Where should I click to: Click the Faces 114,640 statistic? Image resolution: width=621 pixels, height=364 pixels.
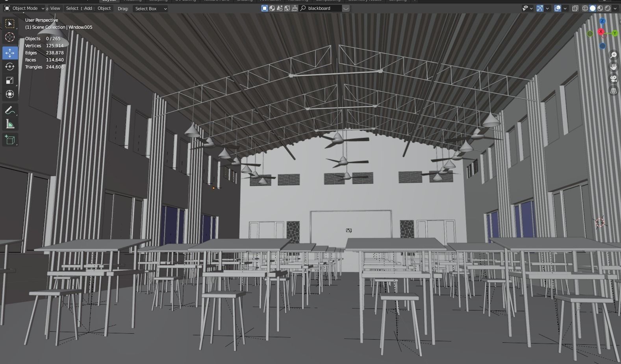click(x=44, y=60)
